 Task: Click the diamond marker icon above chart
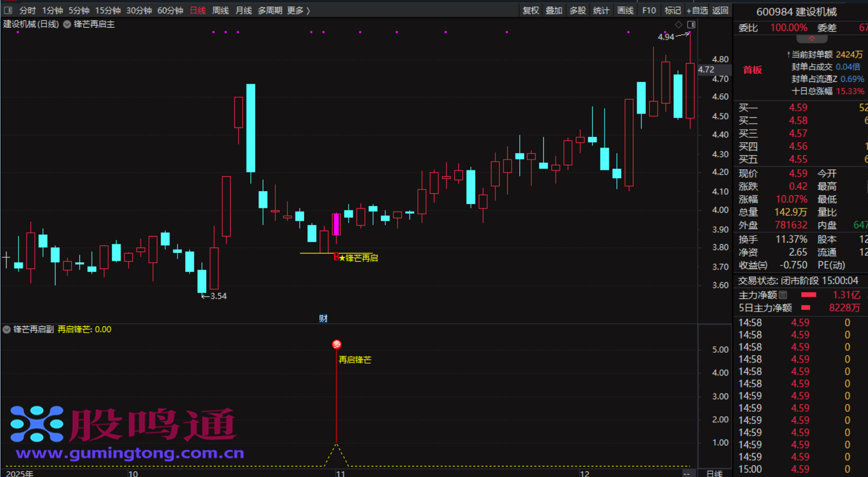click(678, 24)
